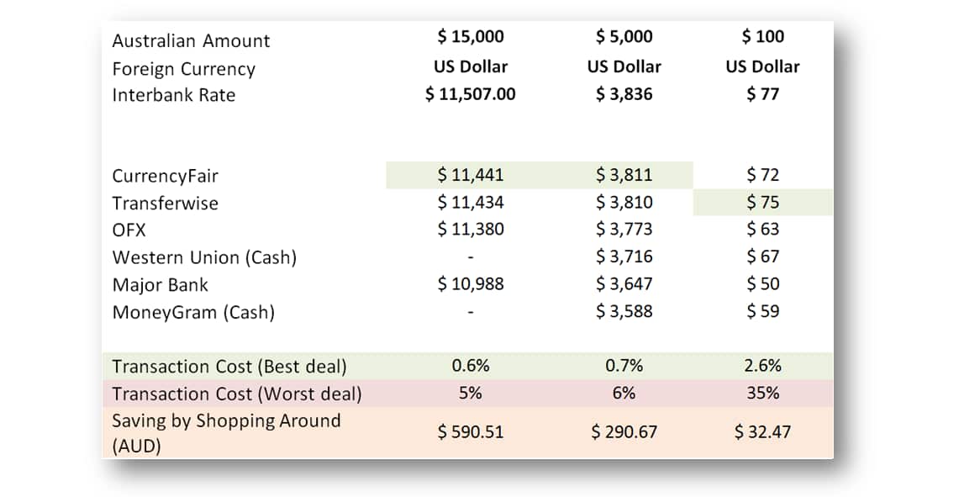Select the $ 15,000 Australian amount cell
Screen dimensions: 980x497
[x=471, y=37]
